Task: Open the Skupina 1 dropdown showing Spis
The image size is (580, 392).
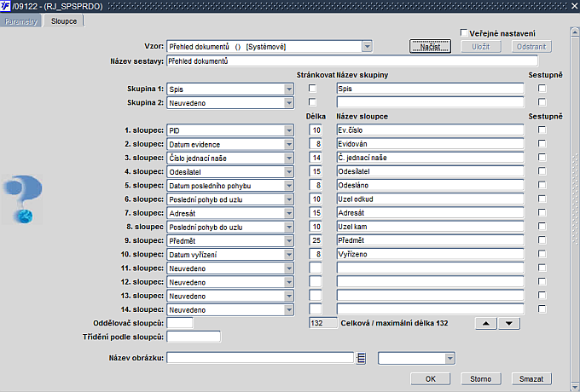Action: tap(289, 89)
